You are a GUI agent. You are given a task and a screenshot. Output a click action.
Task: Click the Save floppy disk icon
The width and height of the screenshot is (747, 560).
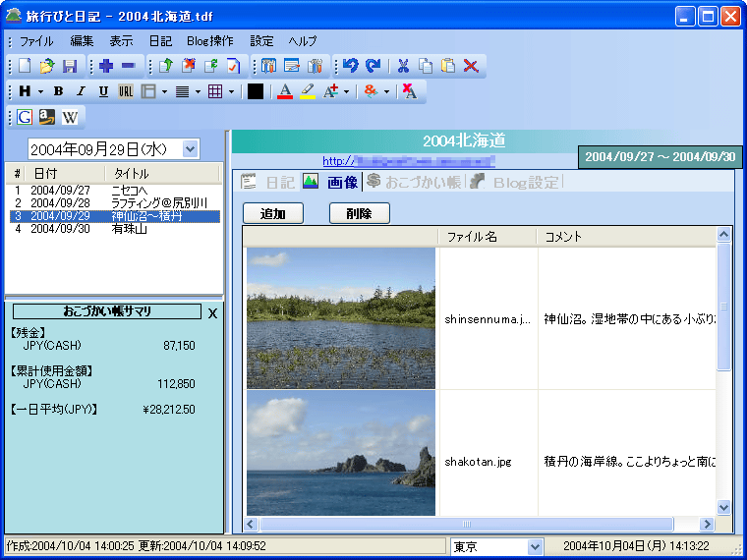(x=70, y=66)
